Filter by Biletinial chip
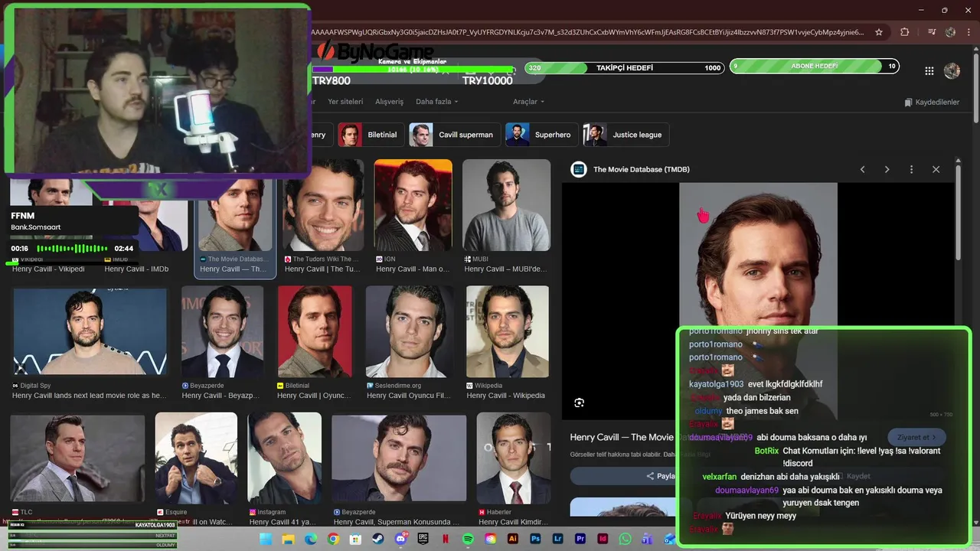The image size is (980, 551). click(x=370, y=135)
